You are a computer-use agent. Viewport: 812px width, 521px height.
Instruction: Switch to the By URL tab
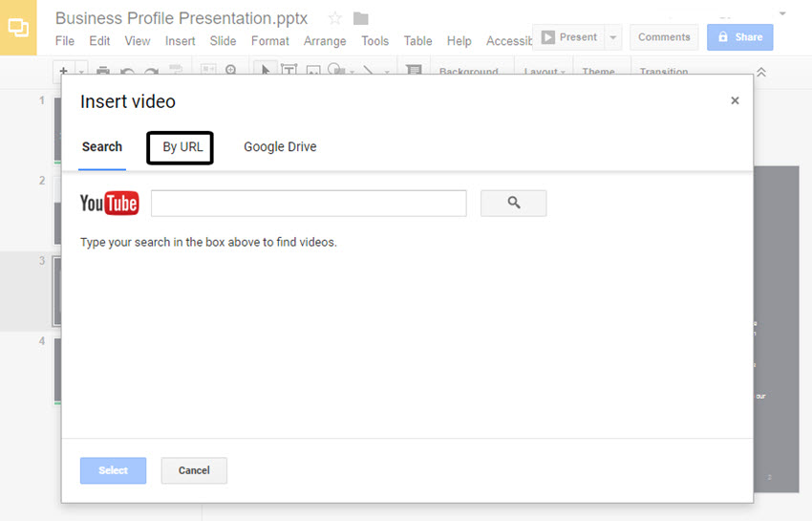pyautogui.click(x=182, y=146)
